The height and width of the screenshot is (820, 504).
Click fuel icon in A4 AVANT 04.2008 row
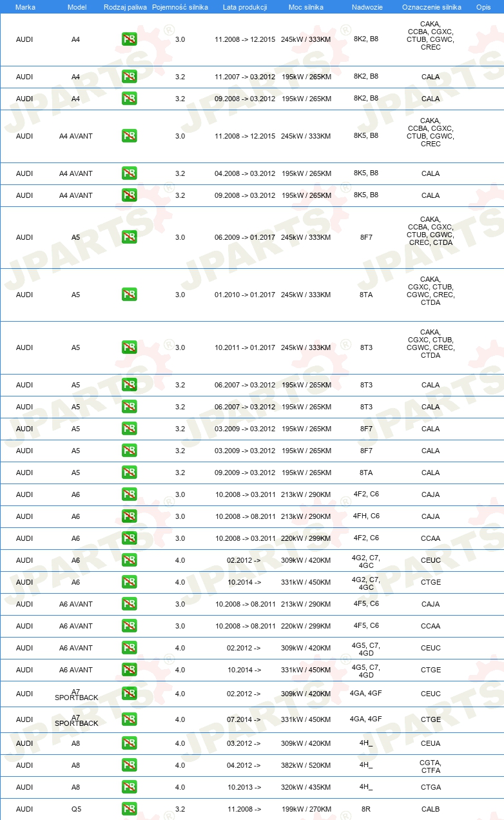coord(130,173)
